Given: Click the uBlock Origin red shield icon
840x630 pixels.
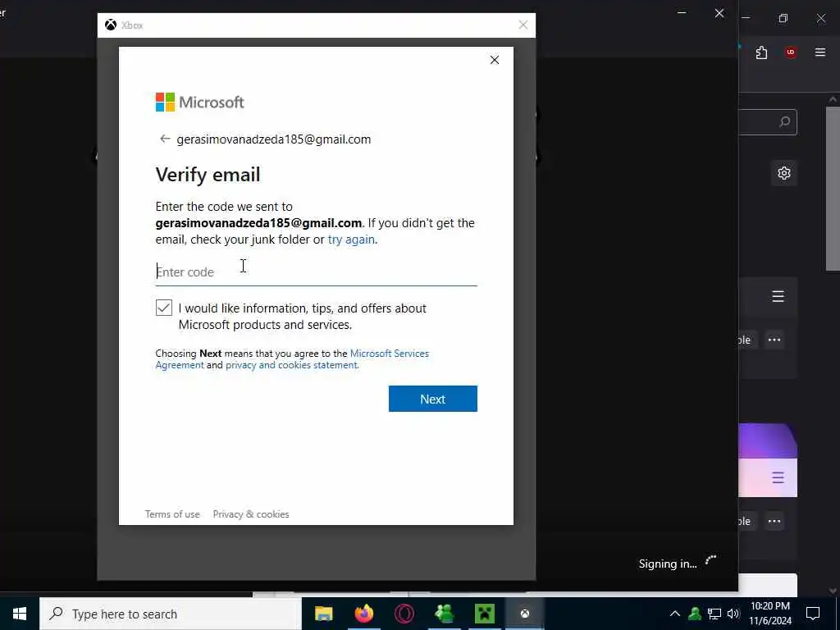Looking at the screenshot, I should (x=790, y=52).
